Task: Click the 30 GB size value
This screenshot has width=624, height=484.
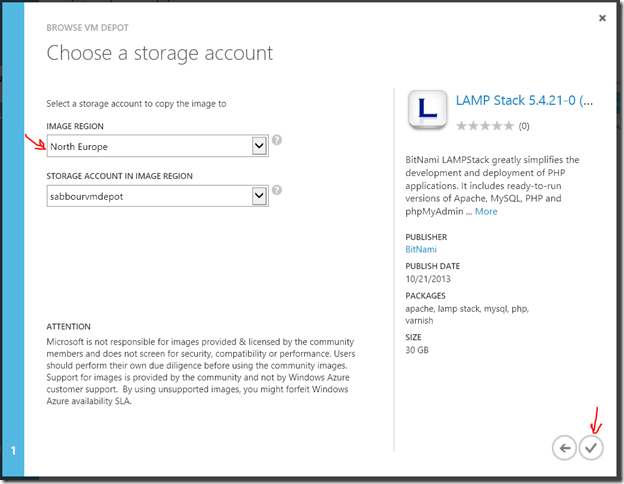Action: (x=417, y=350)
